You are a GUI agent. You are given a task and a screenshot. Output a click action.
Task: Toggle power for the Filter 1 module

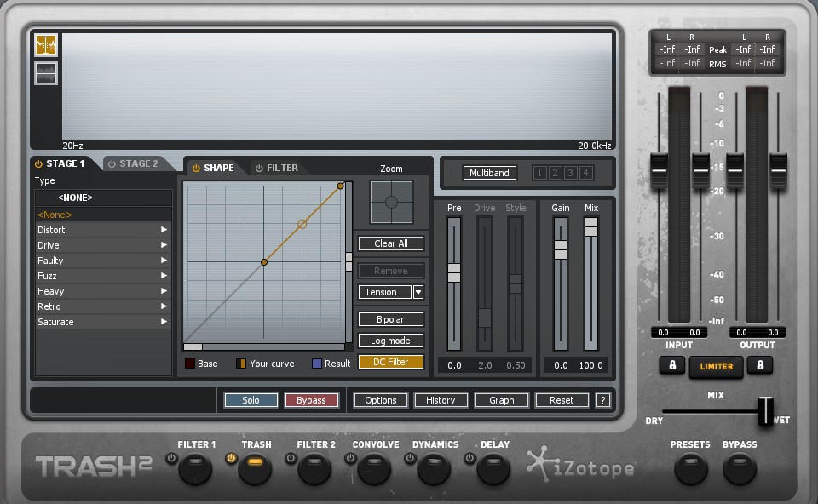point(171,458)
